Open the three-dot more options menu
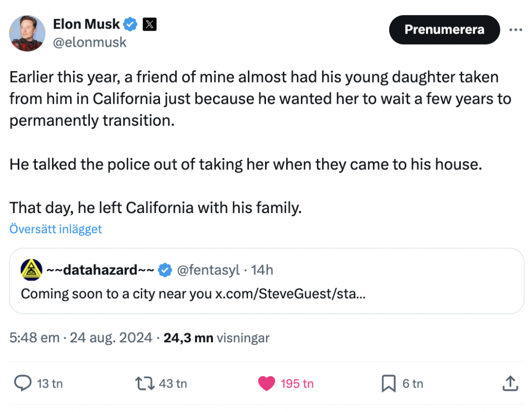 coord(515,30)
